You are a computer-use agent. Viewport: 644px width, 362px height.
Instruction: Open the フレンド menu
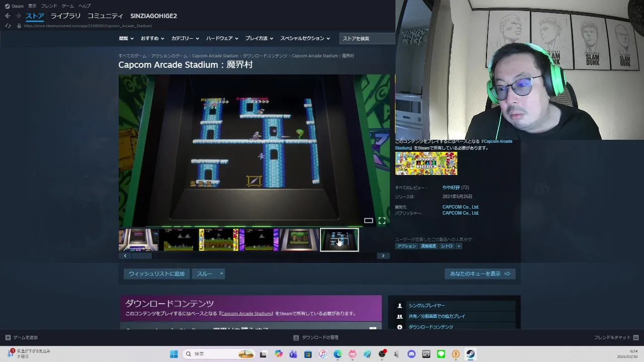49,6
